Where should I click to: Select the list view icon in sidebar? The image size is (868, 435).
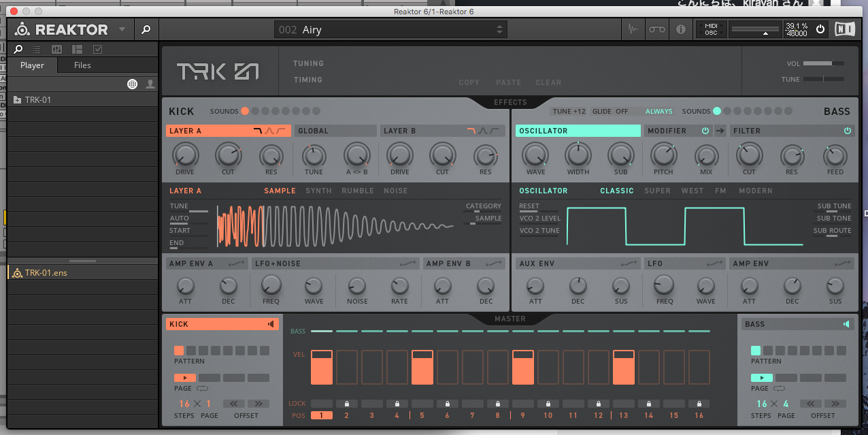[37, 49]
